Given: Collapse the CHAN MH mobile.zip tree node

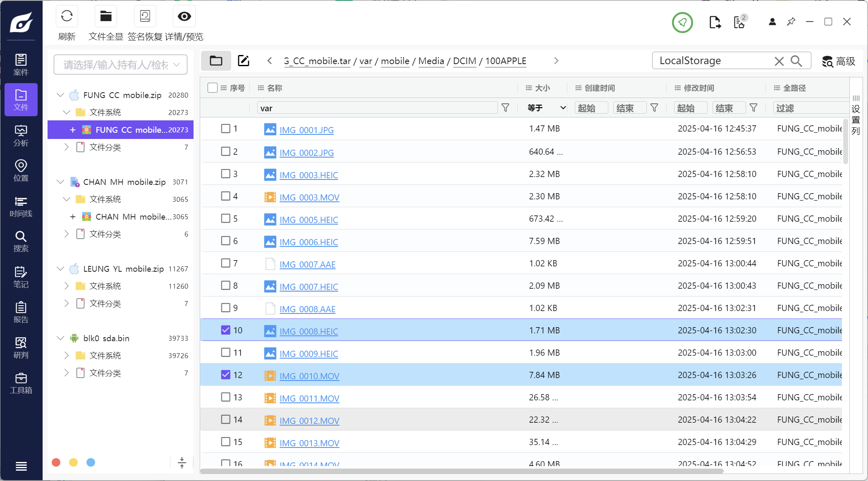Looking at the screenshot, I should [x=60, y=182].
